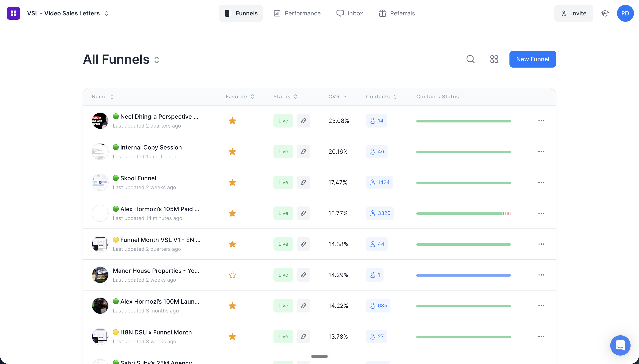The height and width of the screenshot is (364, 639).
Task: Sort table by Favorite column
Action: [240, 97]
